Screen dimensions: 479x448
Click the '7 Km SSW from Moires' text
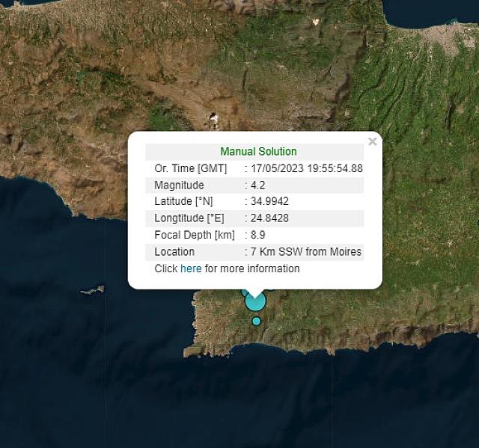pos(306,252)
